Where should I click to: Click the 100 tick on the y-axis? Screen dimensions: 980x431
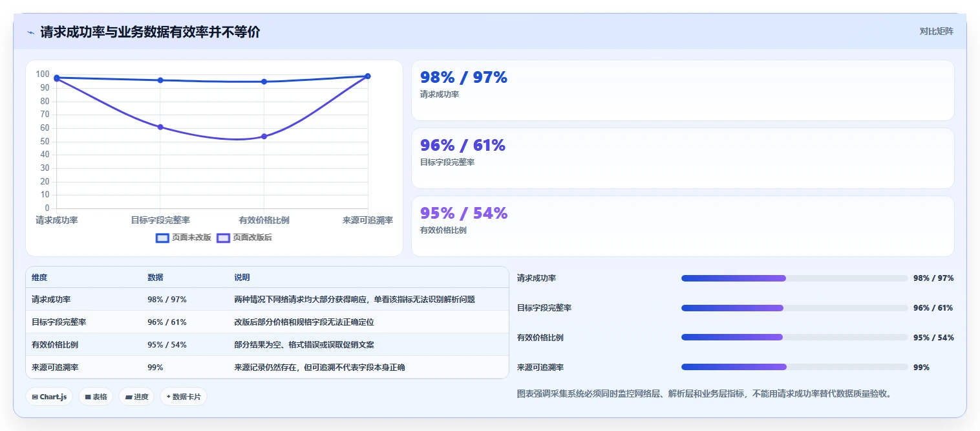[x=43, y=74]
